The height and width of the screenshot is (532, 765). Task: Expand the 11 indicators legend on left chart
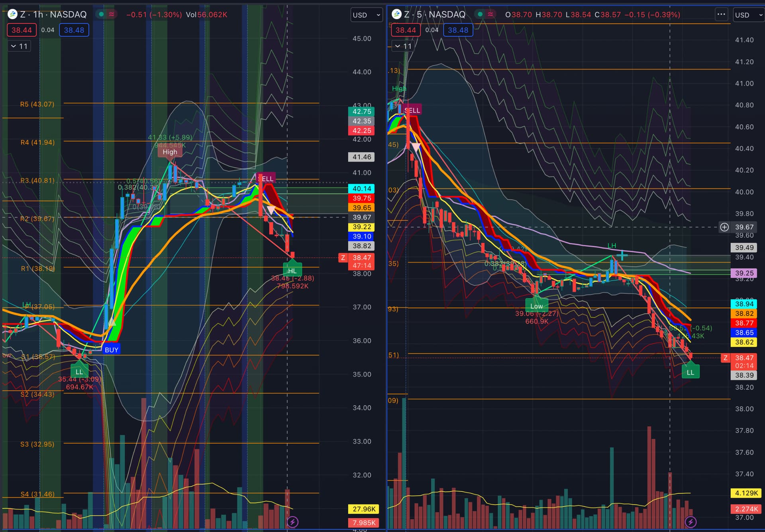pyautogui.click(x=19, y=46)
